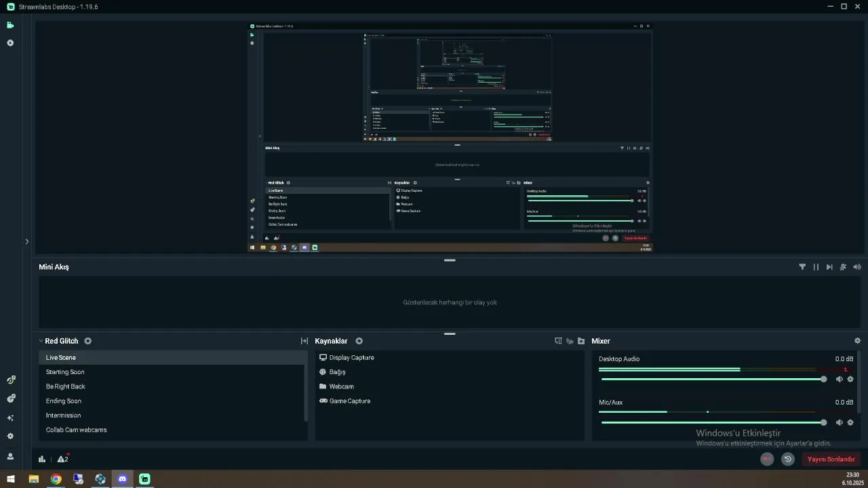868x488 pixels.
Task: Select the Starting Soon scene
Action: [171, 372]
